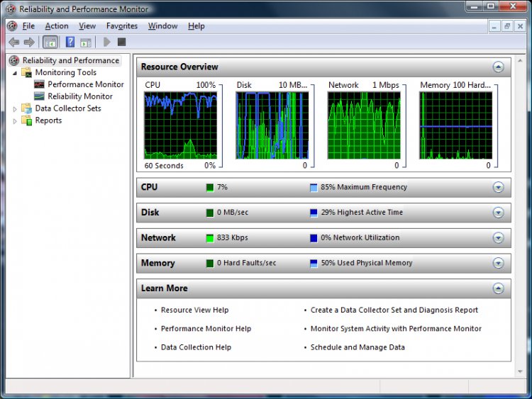Open the Schedule and Manage Data link
The image size is (532, 399).
click(358, 347)
